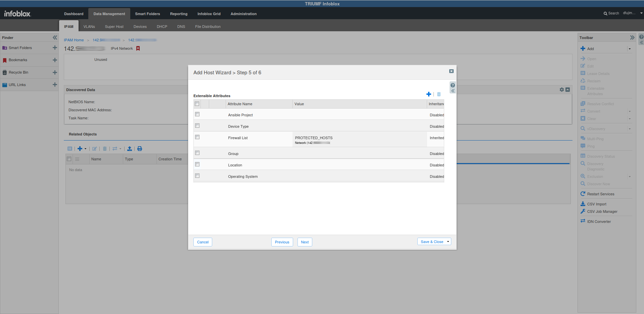The width and height of the screenshot is (644, 314).
Task: Click the print icon in Related Objects toolbar
Action: pos(140,149)
